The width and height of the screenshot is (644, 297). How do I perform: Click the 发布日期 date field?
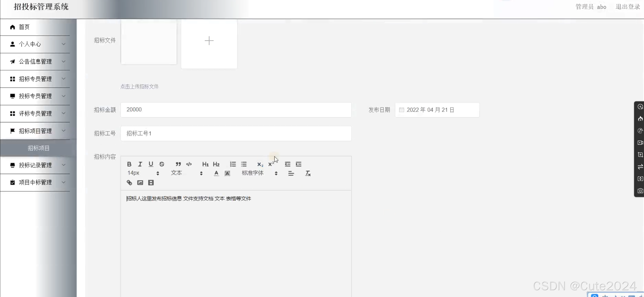[437, 110]
